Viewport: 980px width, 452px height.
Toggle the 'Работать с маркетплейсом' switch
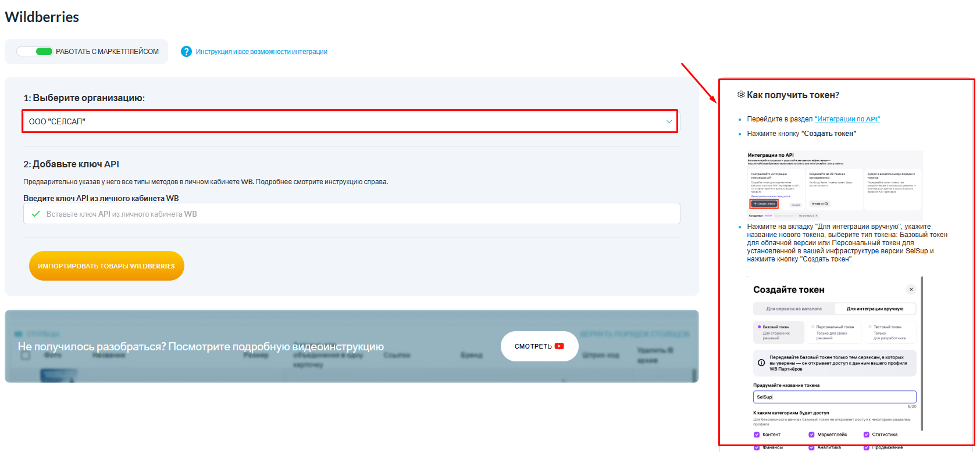(x=35, y=52)
